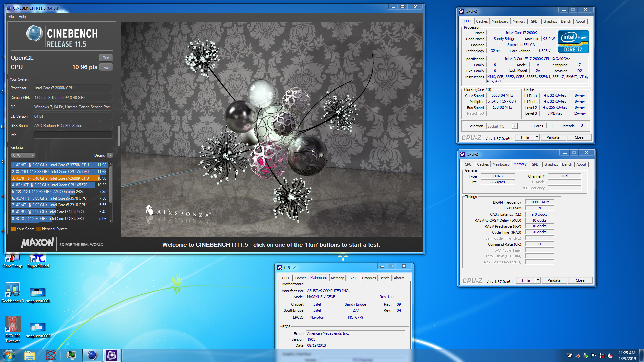Run the CPU benchmark
Image resolution: width=644 pixels, height=362 pixels.
pyautogui.click(x=106, y=67)
